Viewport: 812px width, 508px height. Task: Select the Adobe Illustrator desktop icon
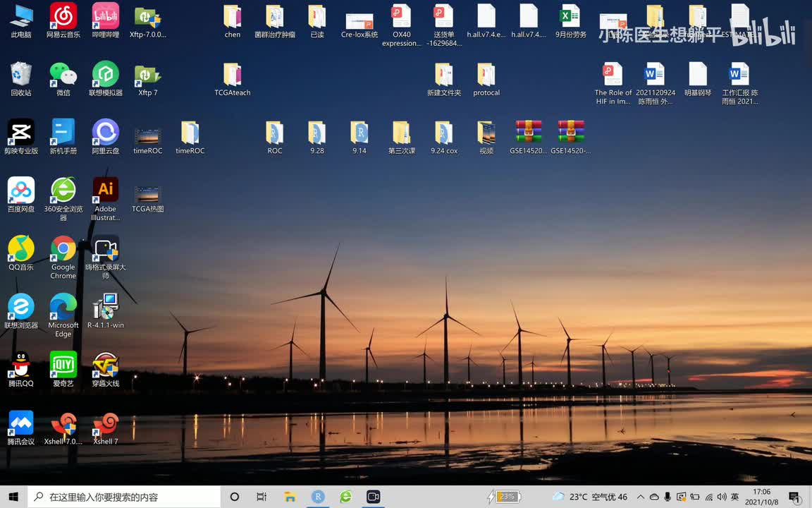tap(106, 190)
